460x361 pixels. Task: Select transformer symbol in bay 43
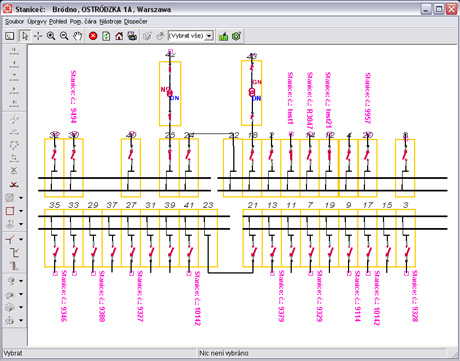(x=252, y=92)
